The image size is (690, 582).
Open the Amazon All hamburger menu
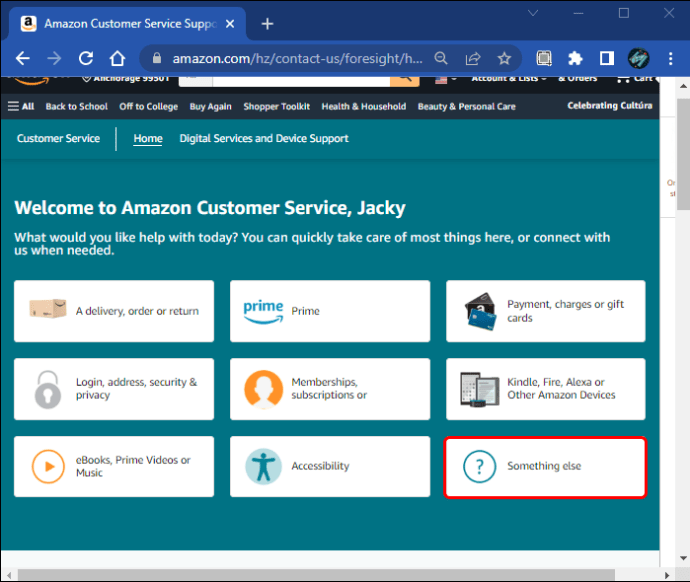click(21, 106)
